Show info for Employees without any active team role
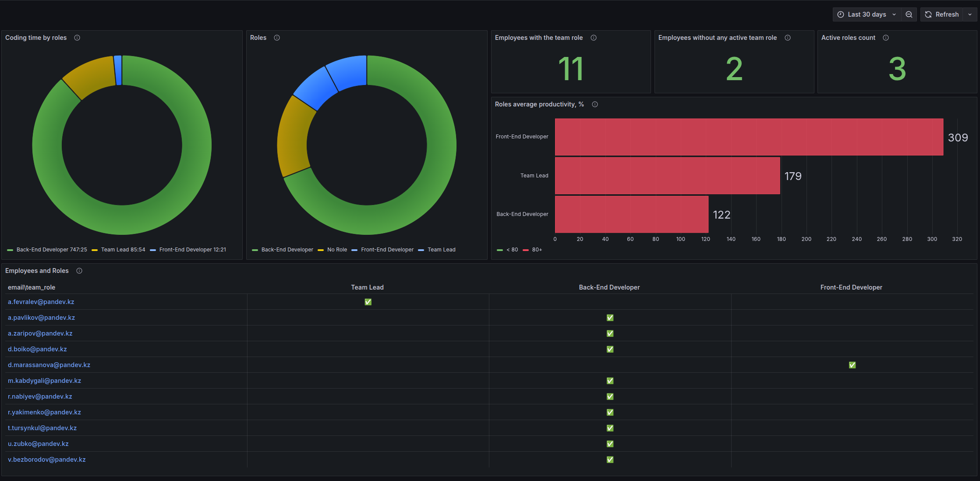 (x=788, y=38)
